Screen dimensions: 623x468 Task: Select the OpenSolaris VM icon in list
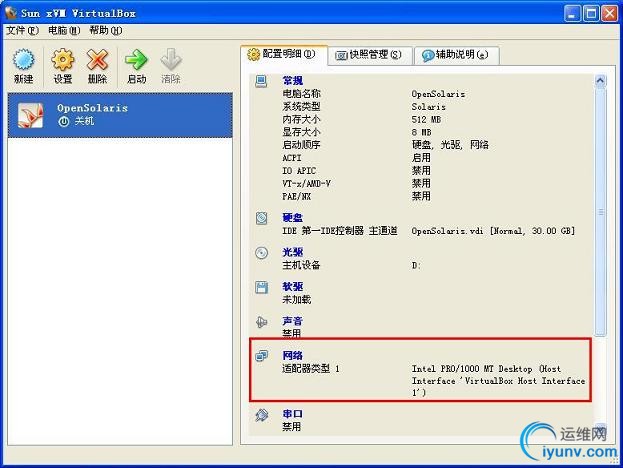point(31,116)
